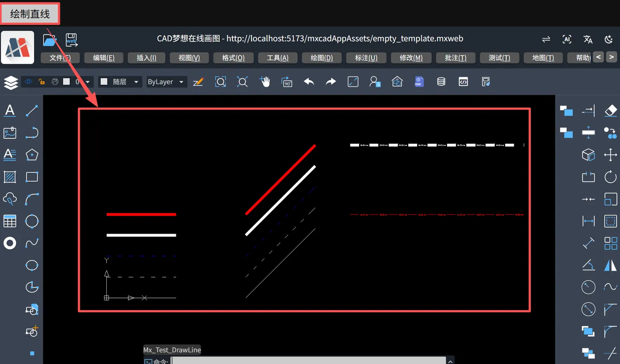Open the zoom window tool
The height and width of the screenshot is (364, 620).
tap(221, 81)
